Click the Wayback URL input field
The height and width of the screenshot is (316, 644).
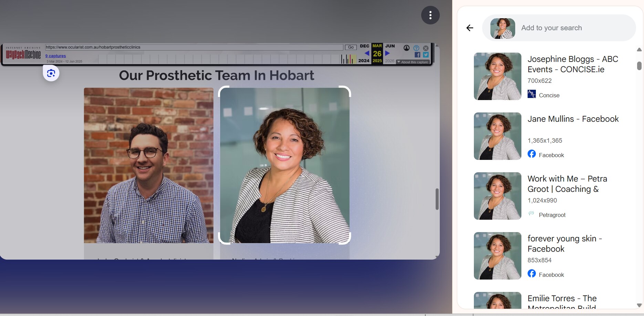pos(194,47)
